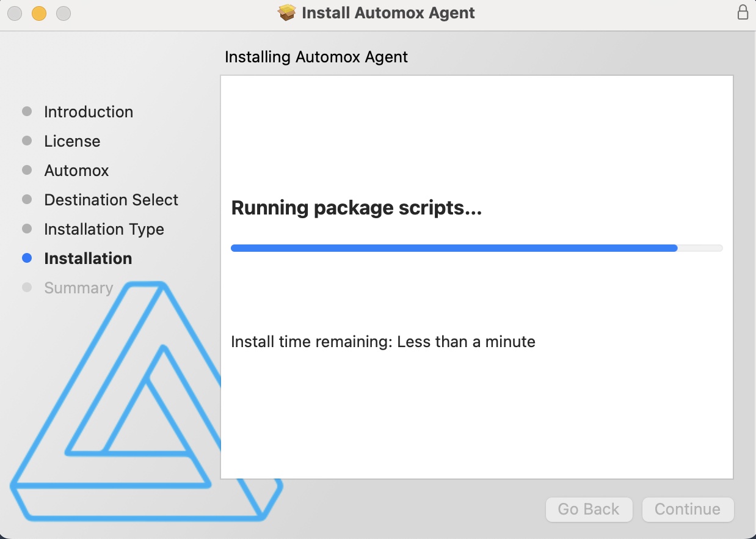
Task: Click the 'Install Automox Agent' window title
Action: tap(388, 13)
